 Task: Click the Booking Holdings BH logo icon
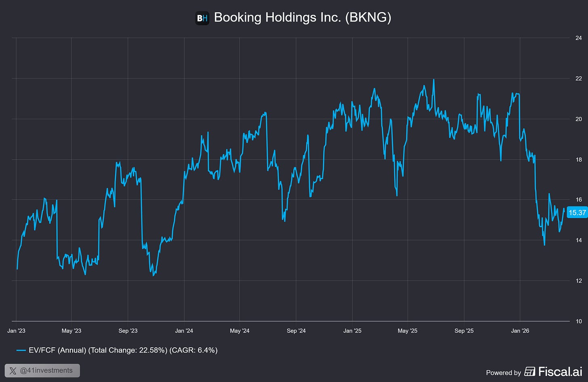[x=202, y=18]
